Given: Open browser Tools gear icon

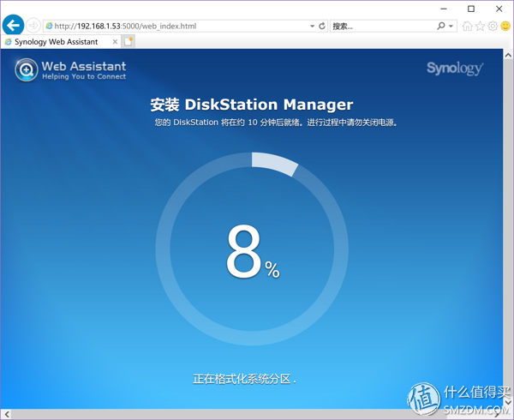Looking at the screenshot, I should (x=493, y=27).
